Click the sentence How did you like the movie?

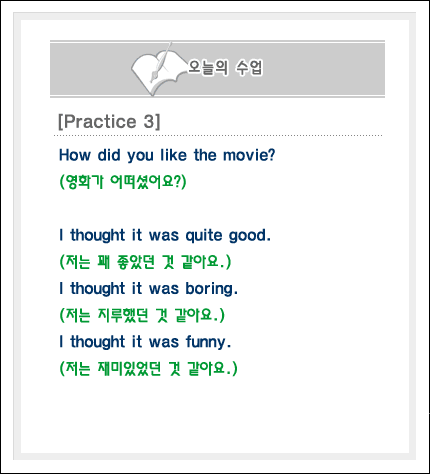pos(167,155)
